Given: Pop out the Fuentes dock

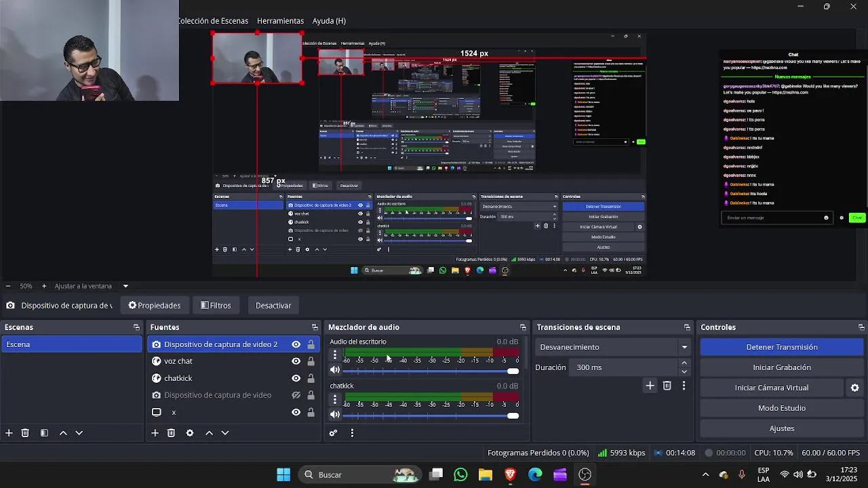Looking at the screenshot, I should [x=315, y=327].
